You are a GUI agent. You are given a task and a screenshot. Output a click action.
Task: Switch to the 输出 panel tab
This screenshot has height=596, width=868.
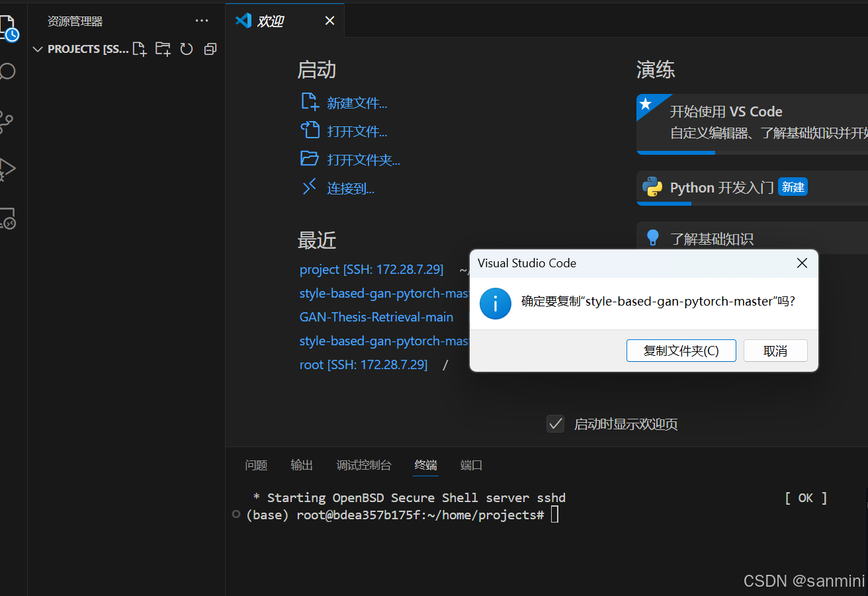(302, 465)
